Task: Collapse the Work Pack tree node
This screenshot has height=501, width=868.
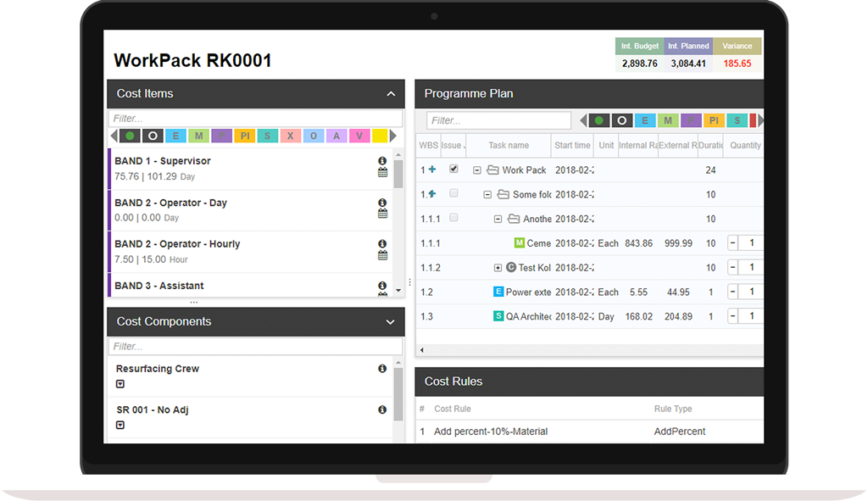Action: click(476, 170)
